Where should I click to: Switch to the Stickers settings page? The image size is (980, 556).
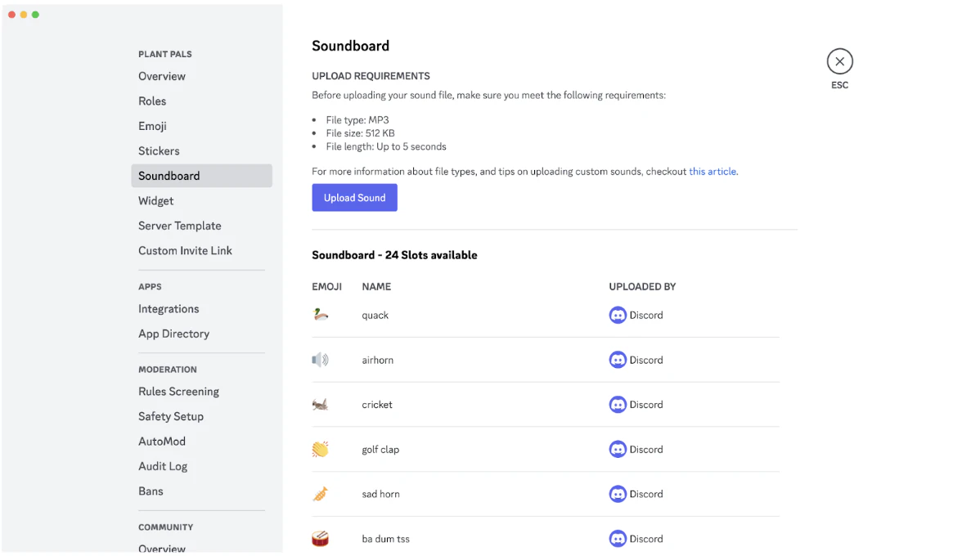point(159,151)
